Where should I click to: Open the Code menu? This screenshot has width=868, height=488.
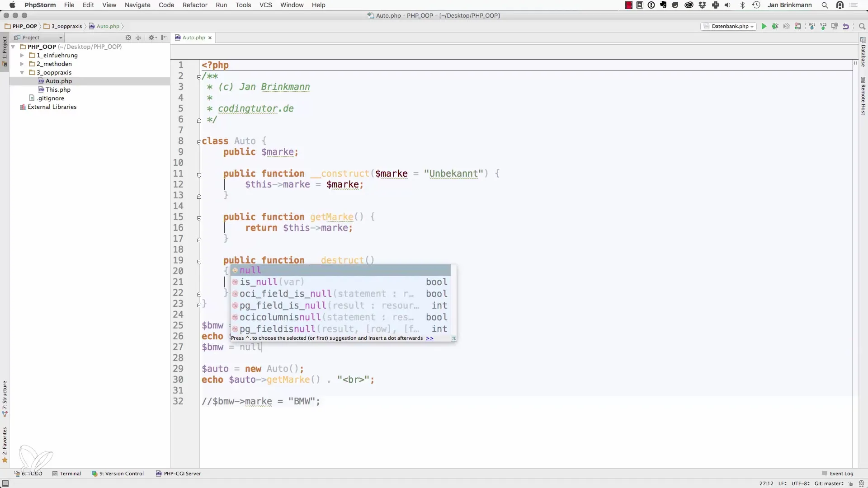pos(166,5)
